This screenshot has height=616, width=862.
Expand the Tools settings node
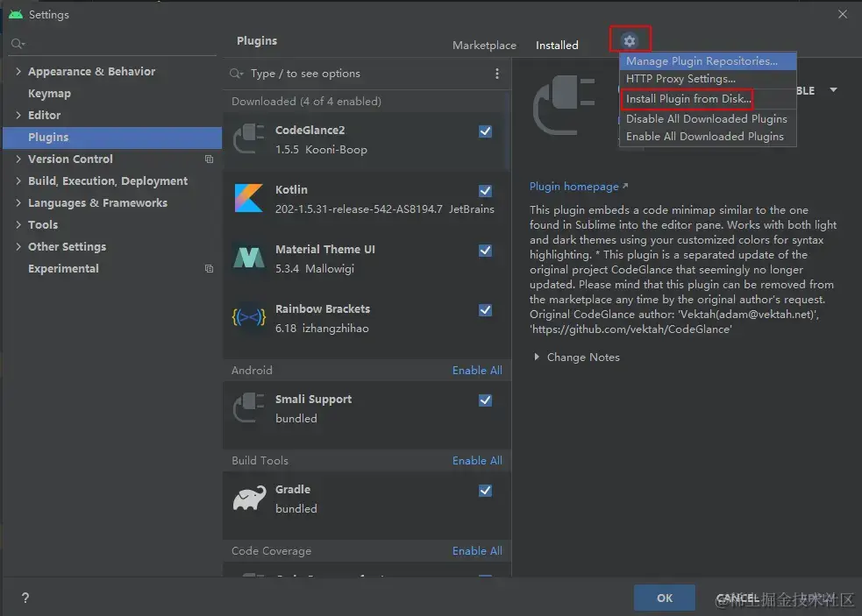(18, 224)
